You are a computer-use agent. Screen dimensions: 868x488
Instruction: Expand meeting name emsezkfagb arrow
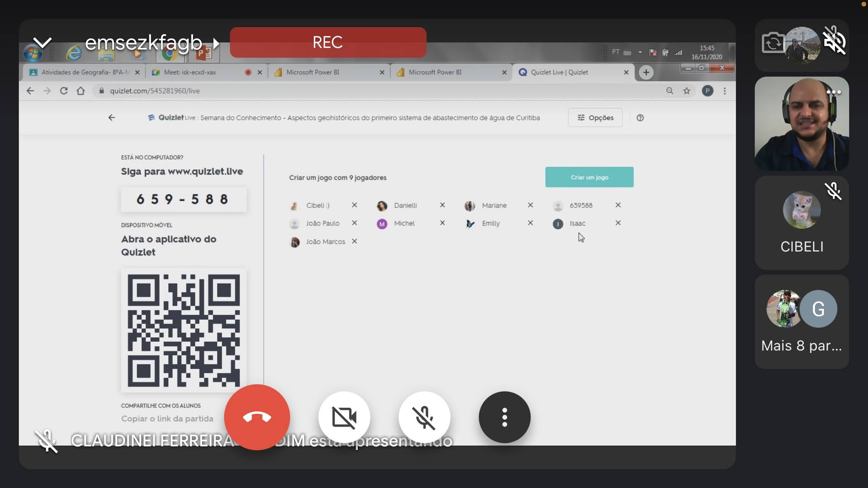[216, 43]
